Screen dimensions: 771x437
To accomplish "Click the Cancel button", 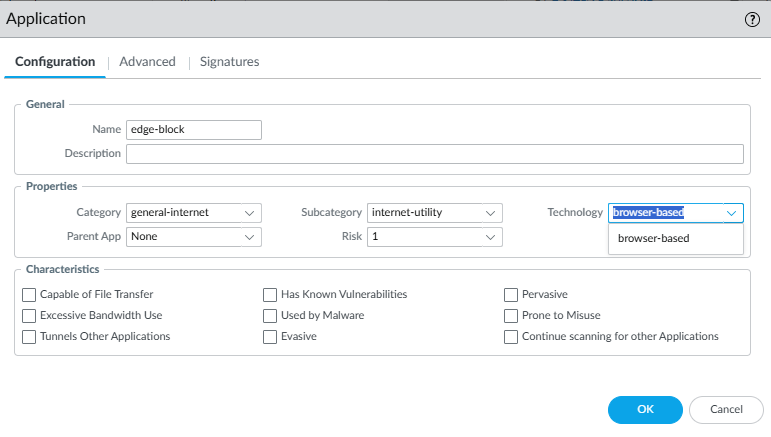I will coord(726,409).
